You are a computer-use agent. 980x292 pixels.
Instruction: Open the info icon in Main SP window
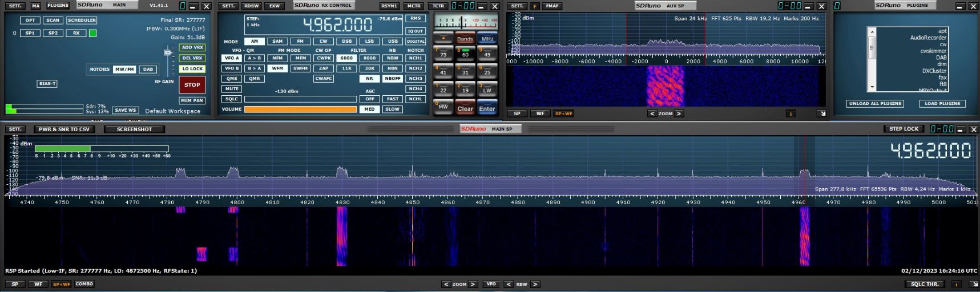955,284
